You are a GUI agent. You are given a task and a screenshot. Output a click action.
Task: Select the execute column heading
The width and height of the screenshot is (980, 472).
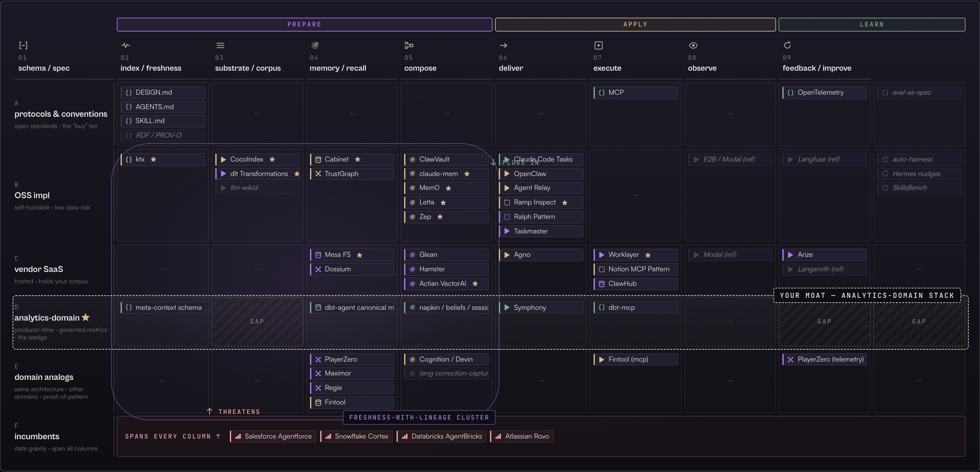(x=607, y=68)
